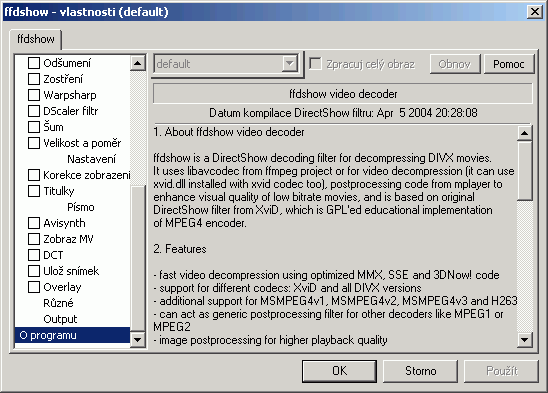Tick the Zostření checkbox
Viewport: 548px width, 393px height.
click(34, 79)
